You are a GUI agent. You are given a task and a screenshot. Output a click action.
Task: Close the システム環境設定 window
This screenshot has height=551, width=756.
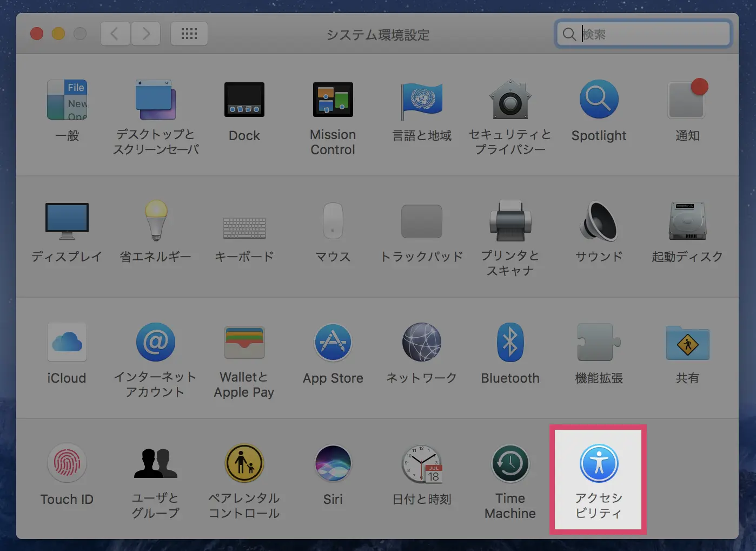[37, 34]
